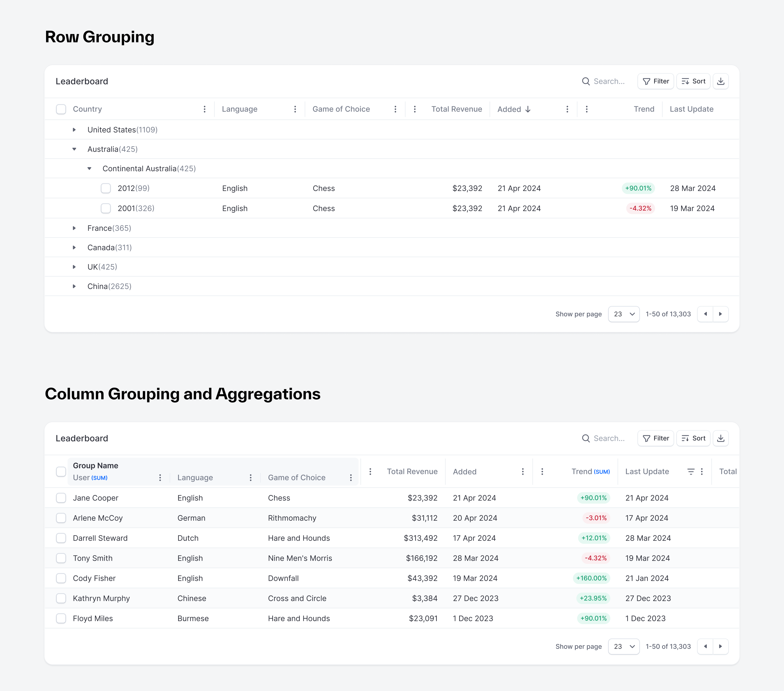Click Filter button in top Leaderboard
Viewport: 784px width, 691px height.
(x=655, y=81)
